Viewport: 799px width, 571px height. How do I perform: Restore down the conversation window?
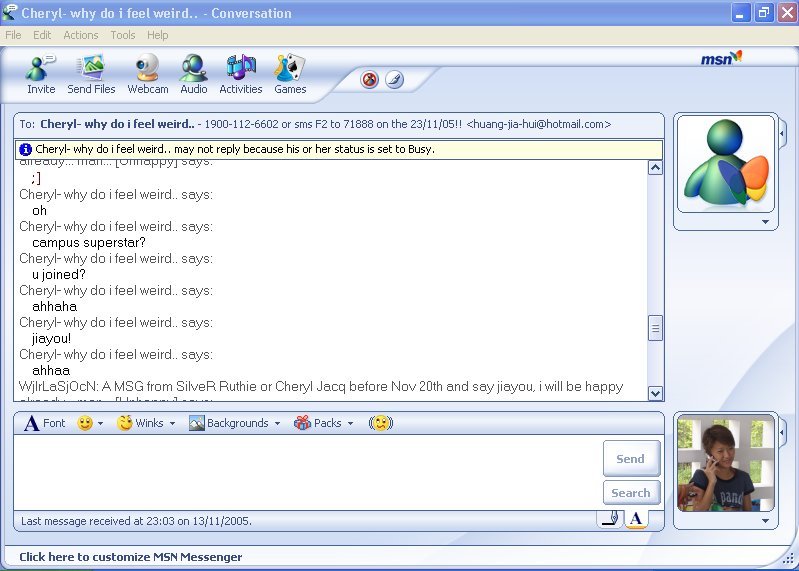pyautogui.click(x=764, y=13)
